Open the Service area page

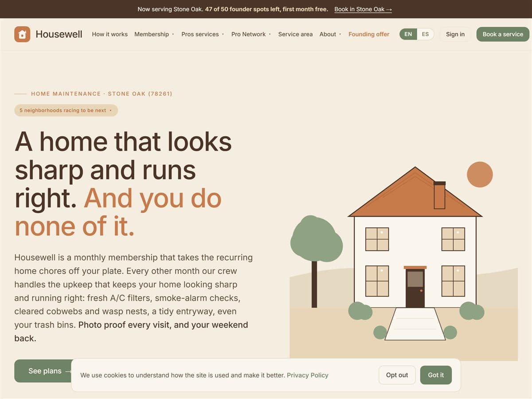point(295,34)
